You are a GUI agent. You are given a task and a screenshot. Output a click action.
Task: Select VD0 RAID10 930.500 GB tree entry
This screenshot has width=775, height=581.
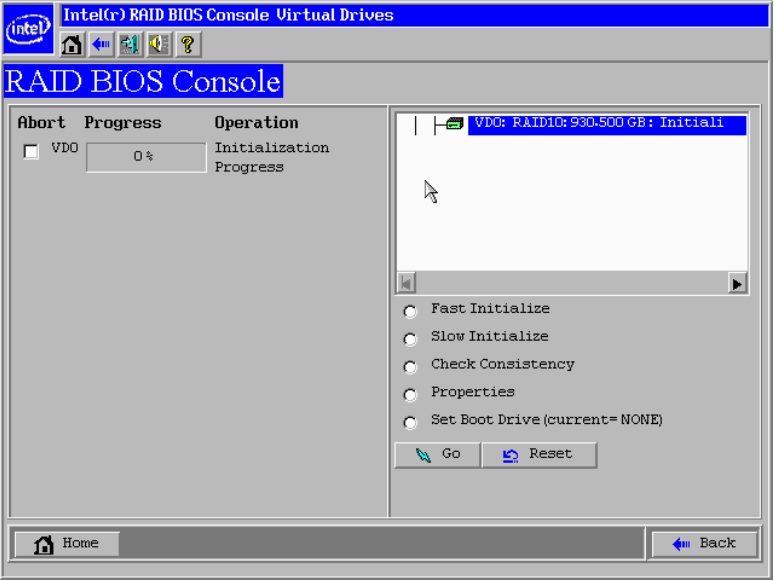pos(607,124)
